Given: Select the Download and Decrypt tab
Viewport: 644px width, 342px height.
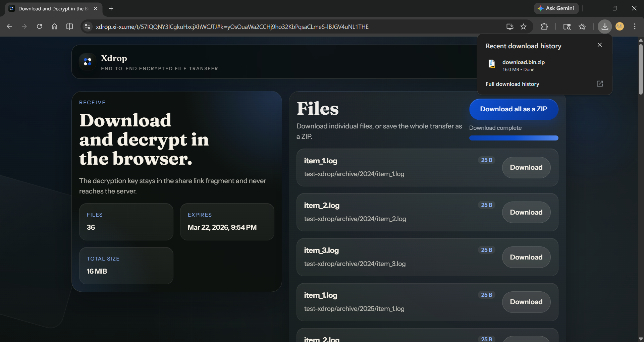Looking at the screenshot, I should (x=54, y=8).
